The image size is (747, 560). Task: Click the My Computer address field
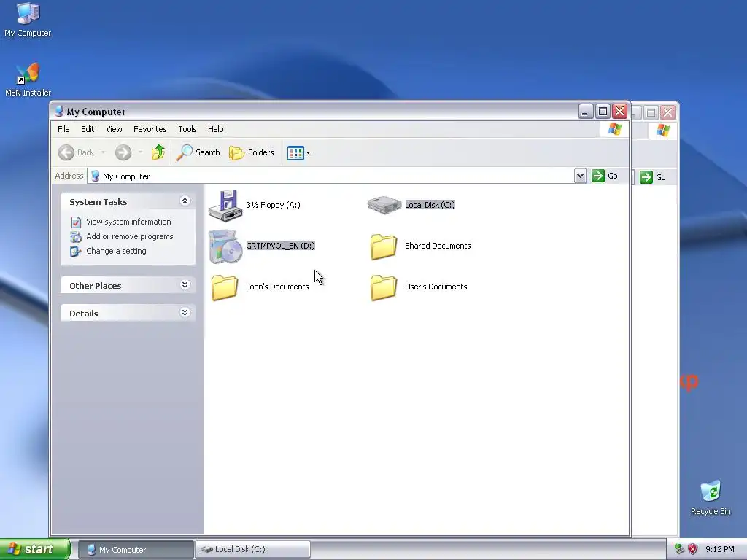[x=330, y=176]
